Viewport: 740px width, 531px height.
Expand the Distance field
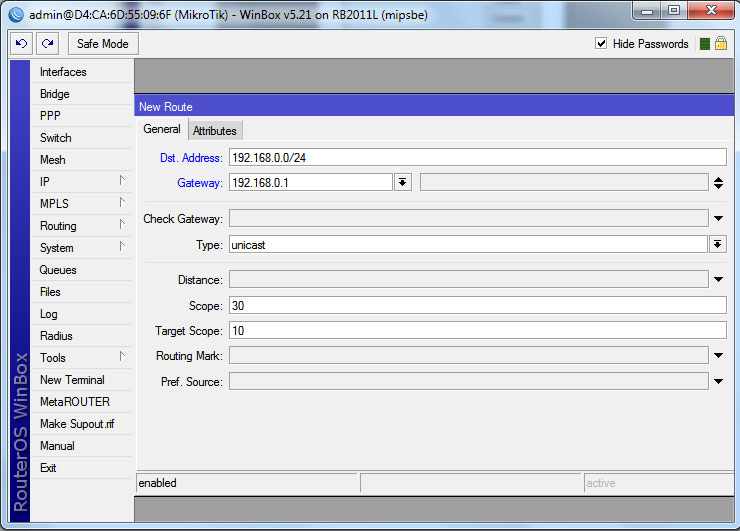pos(718,280)
